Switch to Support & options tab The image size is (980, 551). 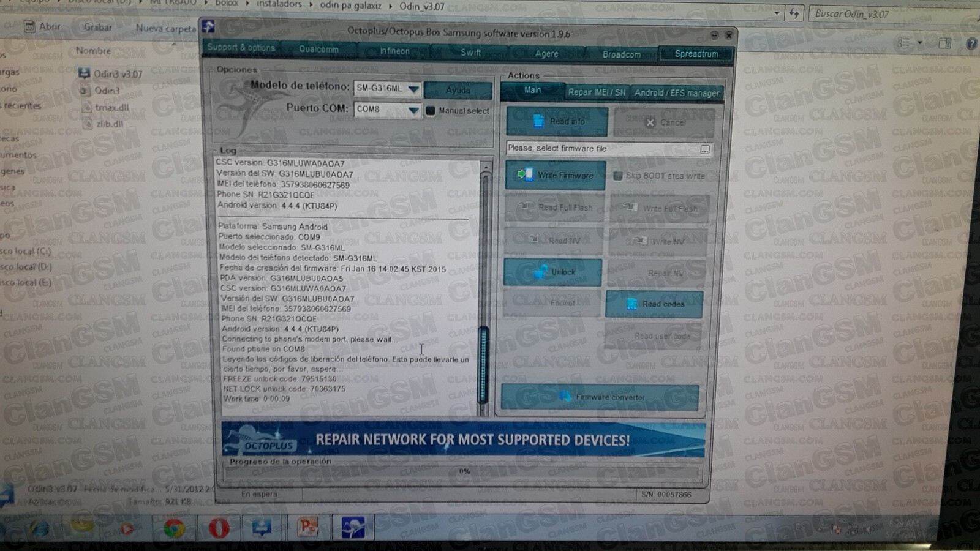(241, 47)
